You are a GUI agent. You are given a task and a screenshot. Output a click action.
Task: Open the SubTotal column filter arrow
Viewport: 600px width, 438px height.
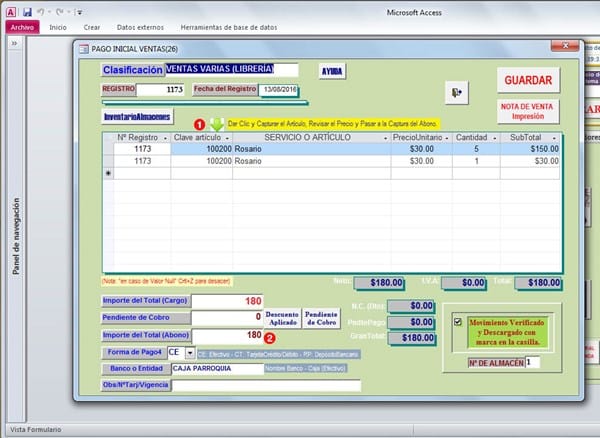555,137
